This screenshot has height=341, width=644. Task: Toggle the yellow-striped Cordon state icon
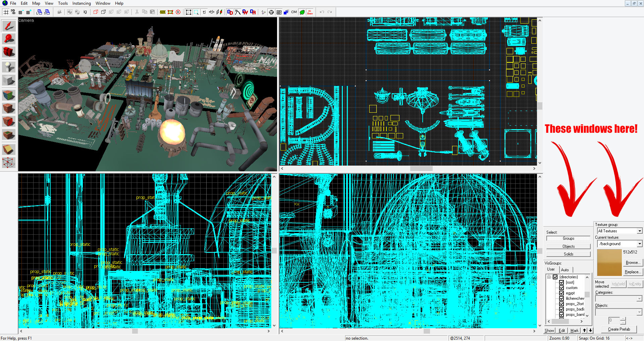pos(163,12)
